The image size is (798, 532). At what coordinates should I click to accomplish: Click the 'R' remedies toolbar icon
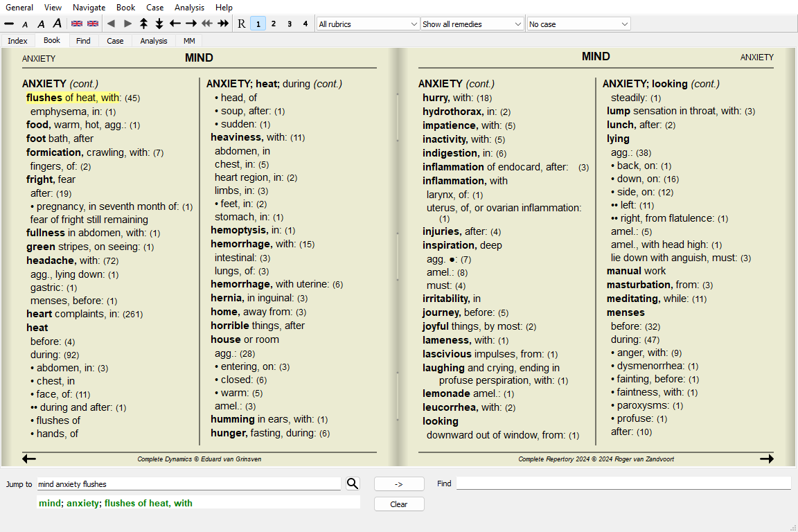pos(242,24)
